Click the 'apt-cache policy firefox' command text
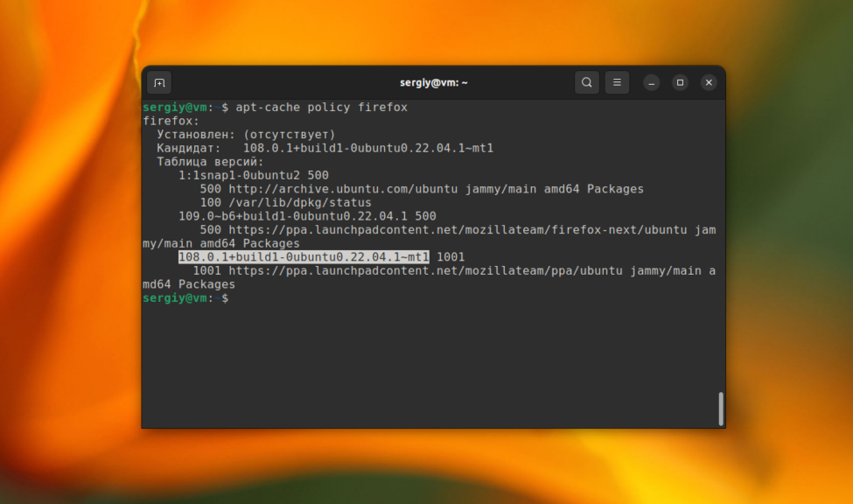The image size is (853, 504). point(321,108)
